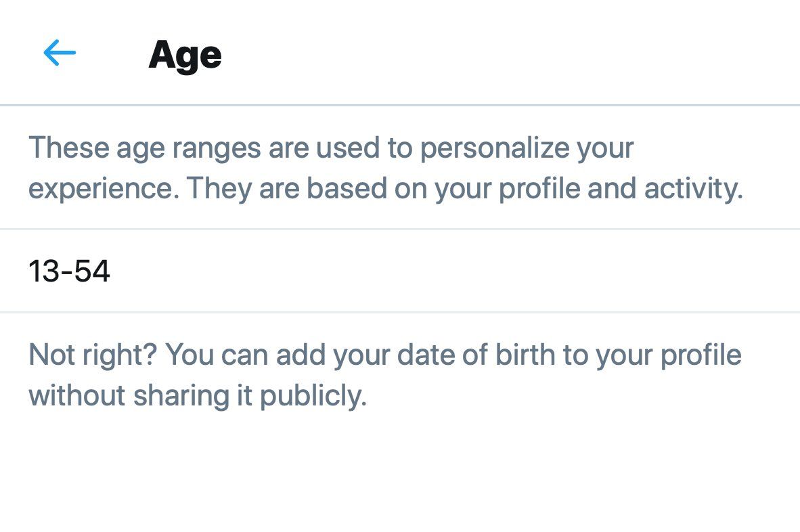Select the 13-54 age range row
Viewport: 800px width, 532px height.
pos(400,271)
